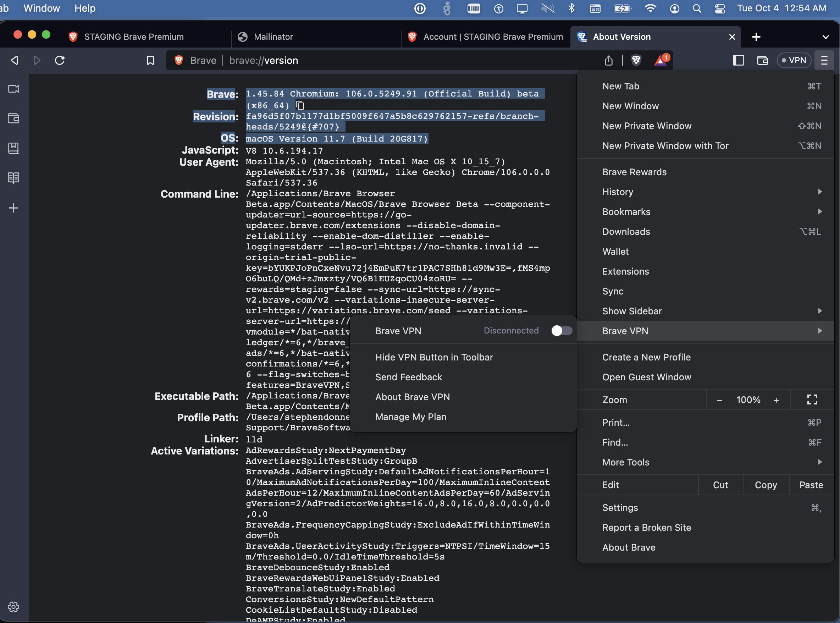The height and width of the screenshot is (623, 840).
Task: Open the Brave Rewards panel
Action: [x=661, y=60]
